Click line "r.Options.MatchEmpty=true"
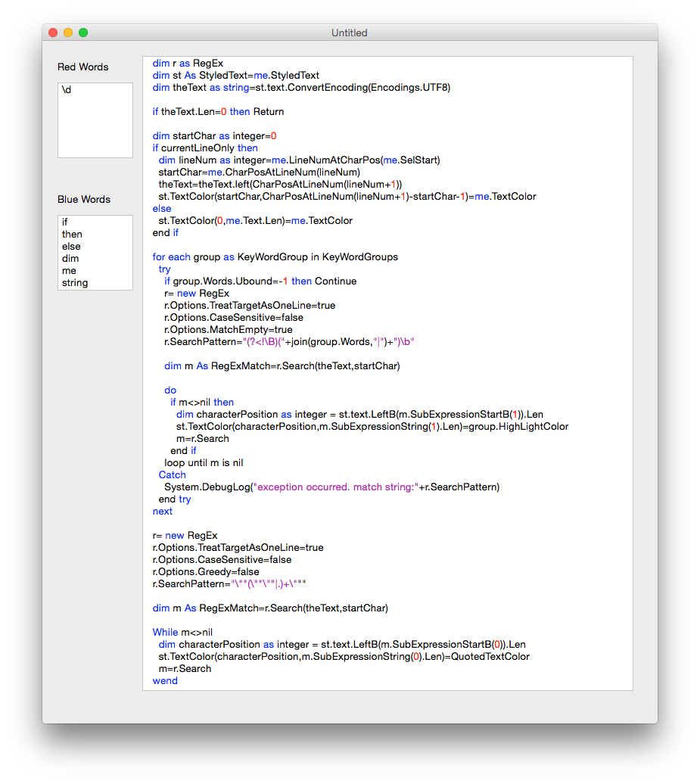The image size is (700, 784). coord(229,329)
